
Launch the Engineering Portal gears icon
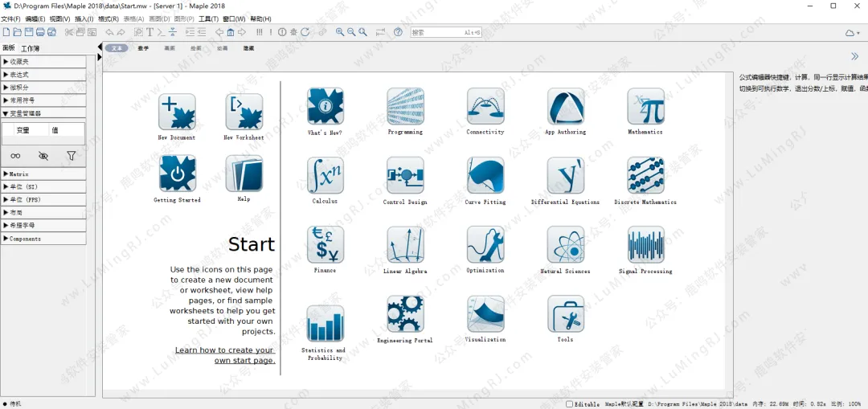pos(405,314)
